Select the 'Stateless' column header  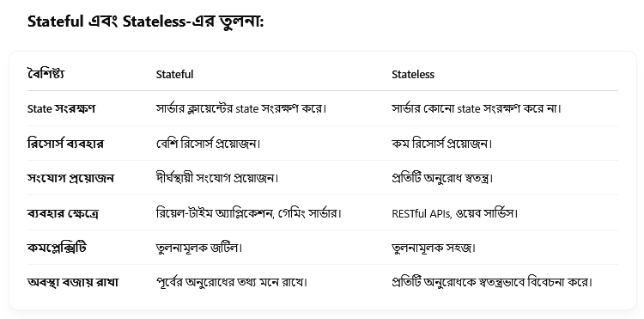point(413,75)
